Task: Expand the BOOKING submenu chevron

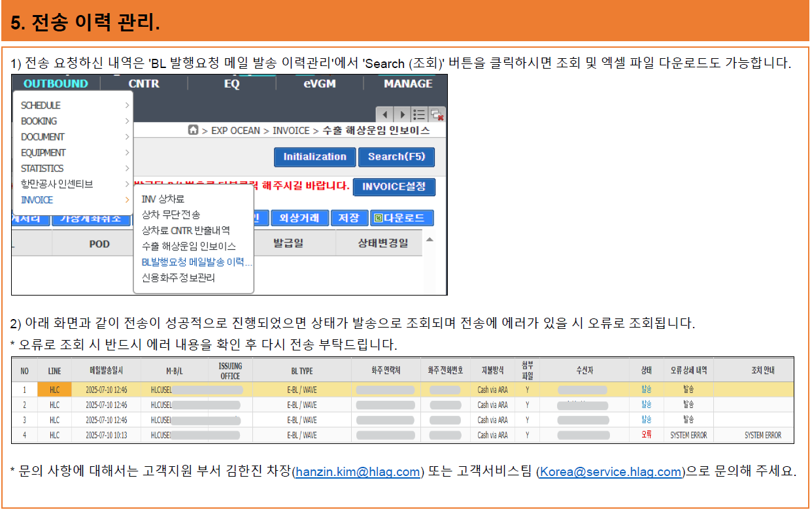Action: (x=128, y=120)
